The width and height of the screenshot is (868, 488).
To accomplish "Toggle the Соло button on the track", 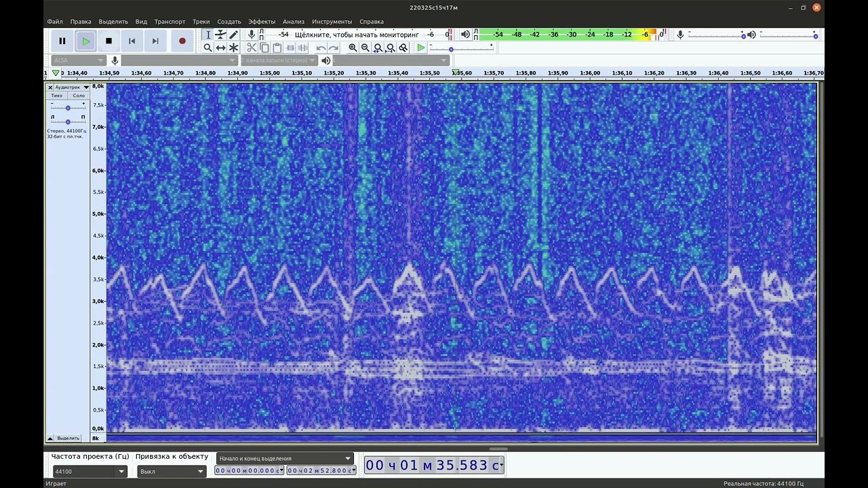I will click(79, 96).
